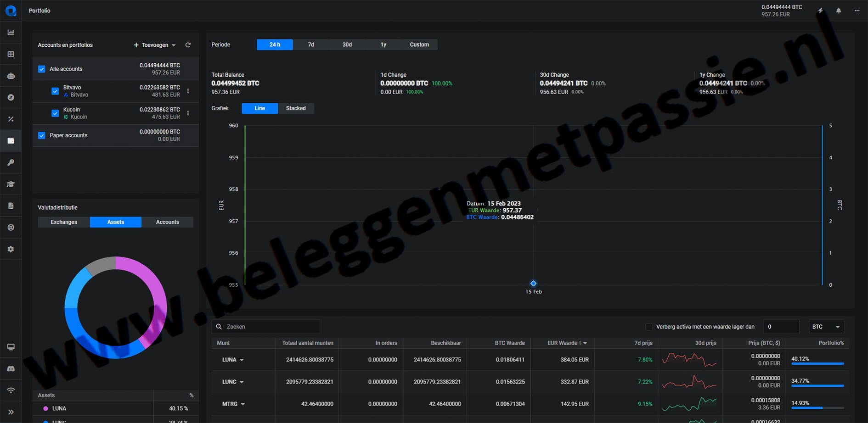Open the BTC currency dropdown
Viewport: 868px width, 423px height.
[x=826, y=327]
